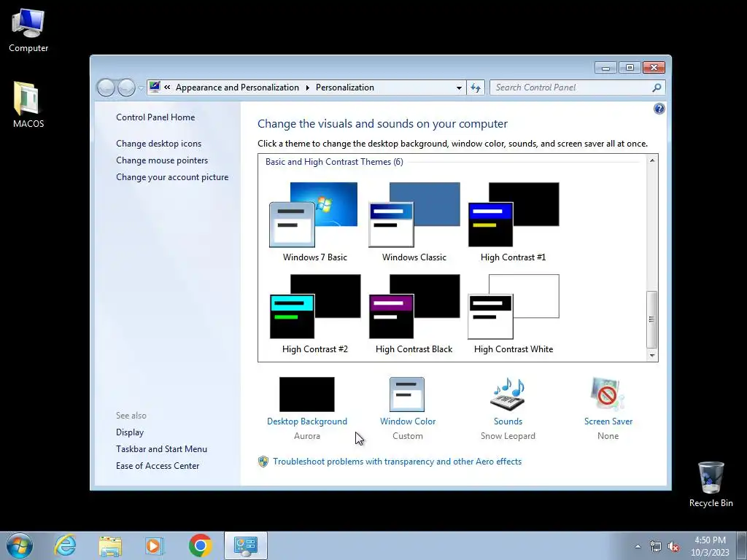The width and height of the screenshot is (747, 560).
Task: Select the Windows Classic theme
Action: pyautogui.click(x=414, y=222)
